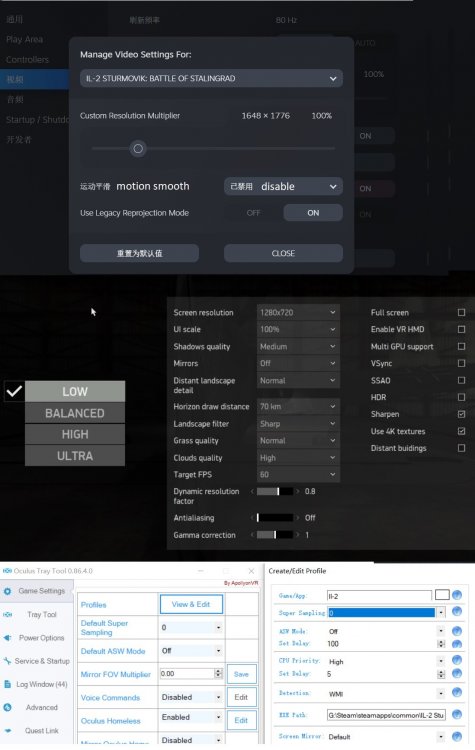Open Shadows quality dropdown
Screen dimensions: 475x750
(x=298, y=346)
